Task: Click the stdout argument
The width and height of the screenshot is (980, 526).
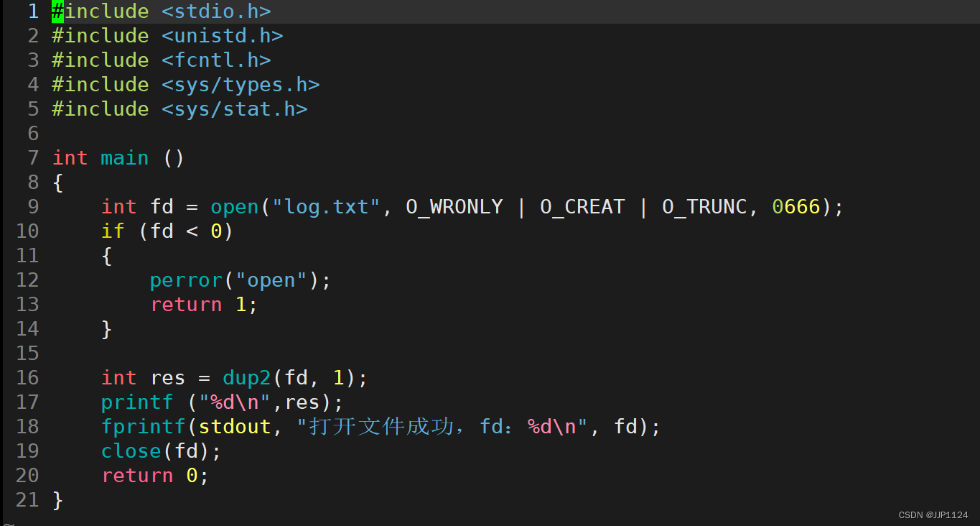Action: (x=235, y=427)
